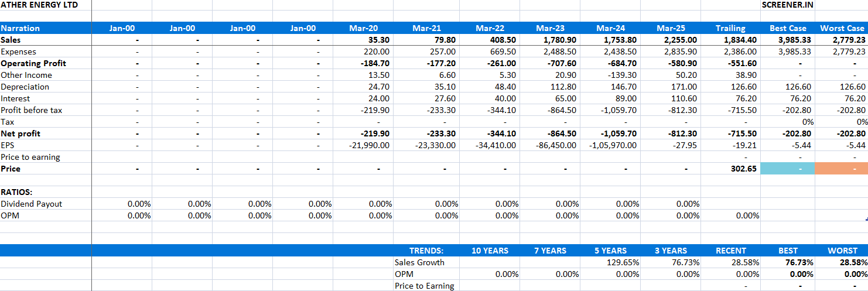
Task: Select Best Case sales value 3,985.33
Action: tap(795, 40)
